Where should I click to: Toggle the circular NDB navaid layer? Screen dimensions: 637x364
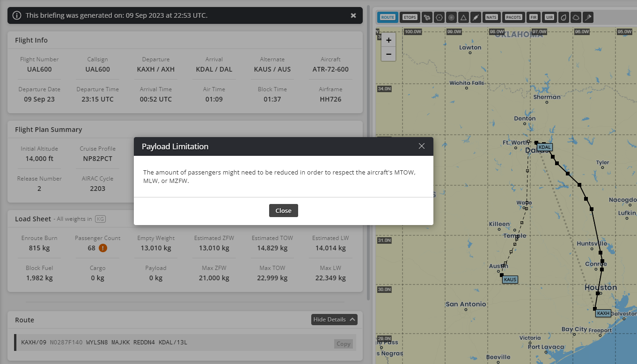pyautogui.click(x=451, y=17)
